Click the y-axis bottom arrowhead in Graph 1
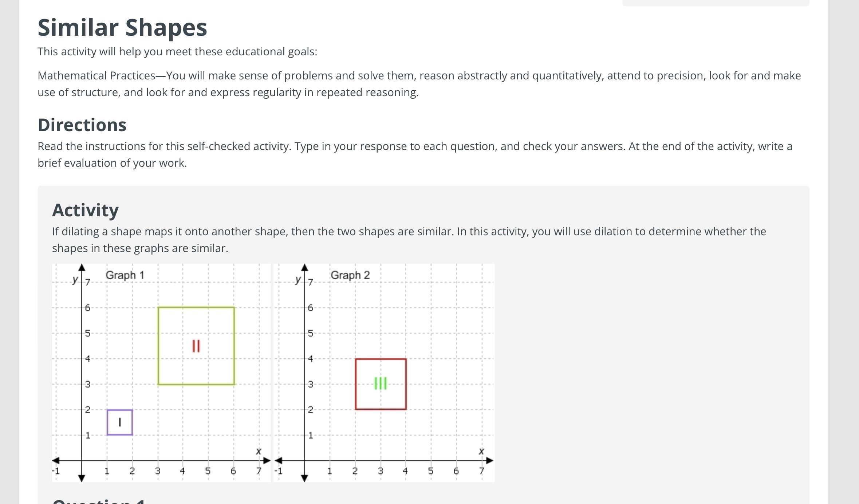Image resolution: width=859 pixels, height=504 pixels. click(x=82, y=478)
